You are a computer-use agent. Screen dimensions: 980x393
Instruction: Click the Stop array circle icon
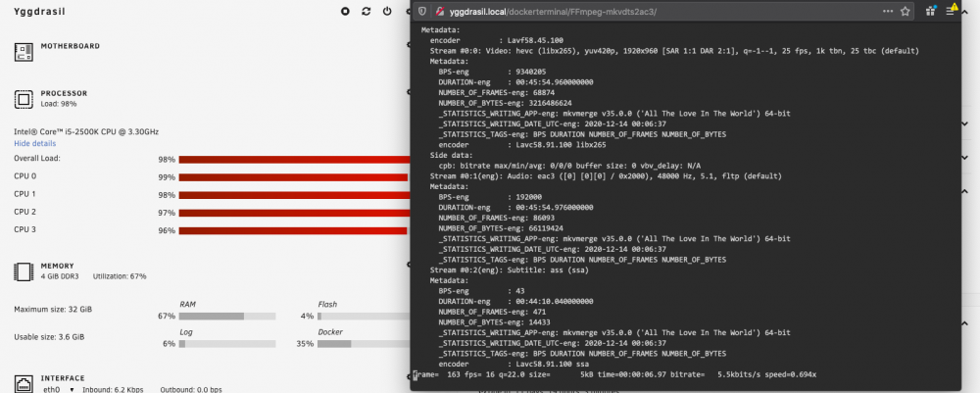tap(345, 11)
